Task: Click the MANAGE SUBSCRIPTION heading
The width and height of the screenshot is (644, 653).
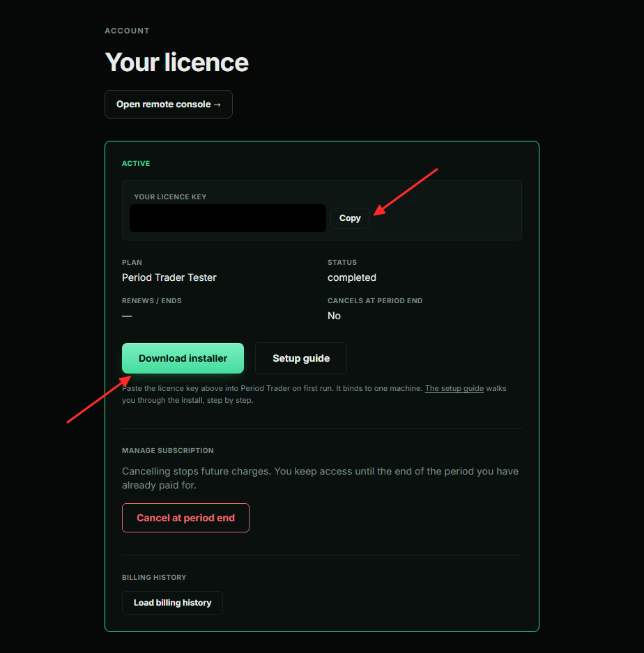Action: point(168,451)
